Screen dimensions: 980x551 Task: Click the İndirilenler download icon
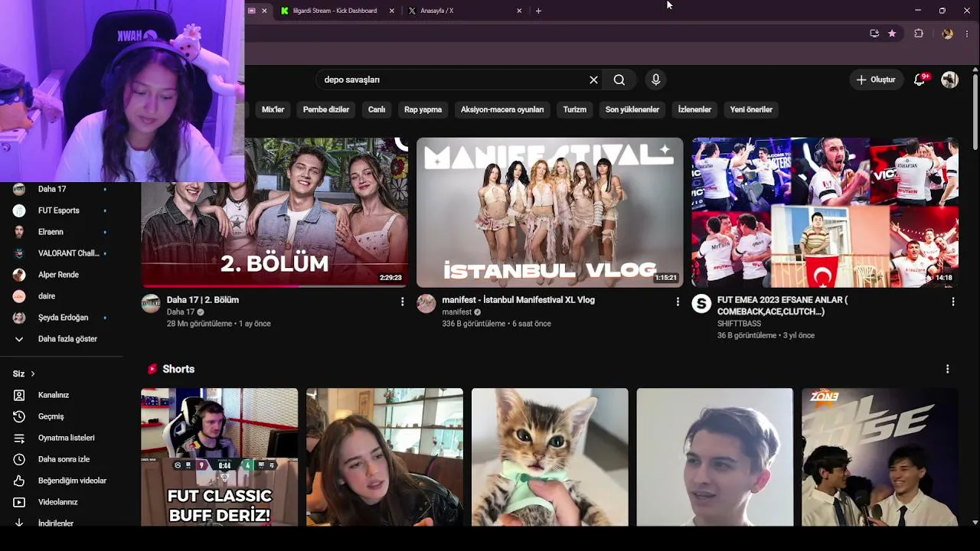[x=19, y=523]
